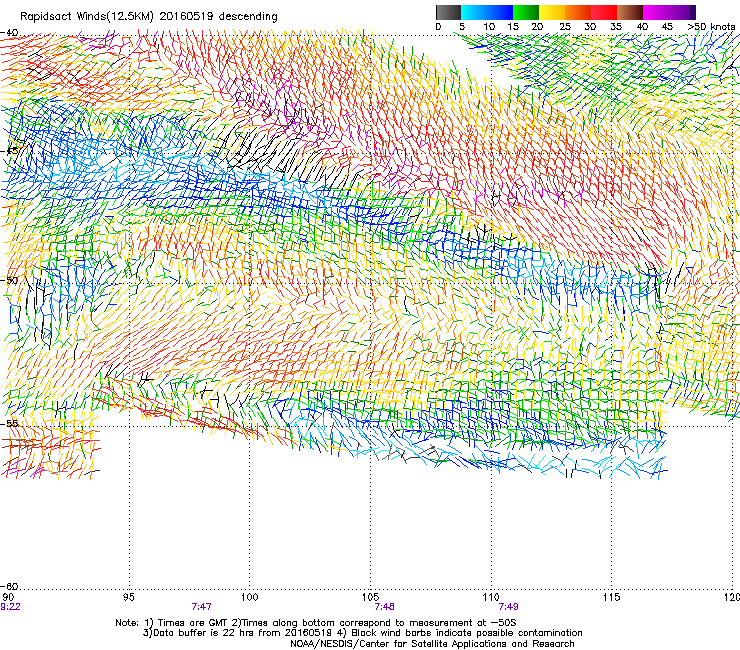This screenshot has height=650, width=740.
Task: Pick the cyan-blue 5-15 knots legend swatch
Action: pos(487,12)
